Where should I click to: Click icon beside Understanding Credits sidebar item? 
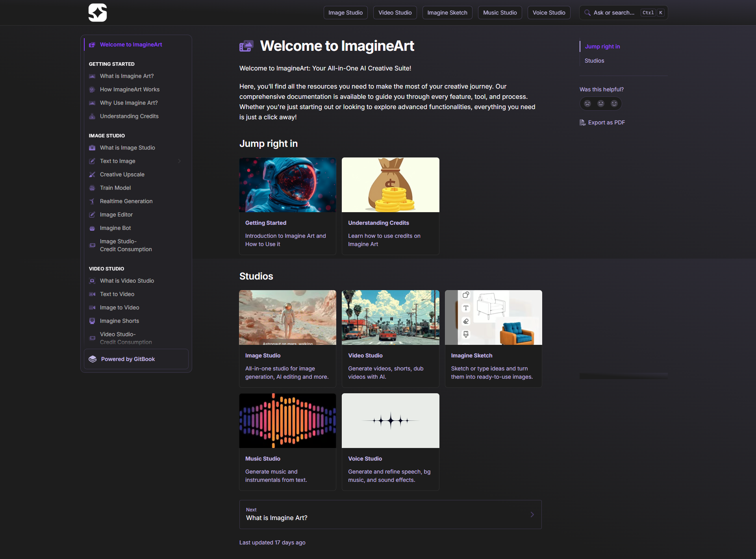[x=92, y=116]
